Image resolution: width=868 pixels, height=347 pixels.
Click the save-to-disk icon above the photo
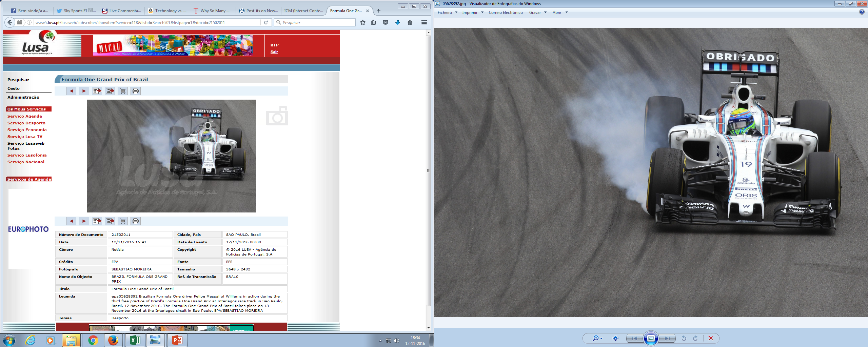[x=110, y=91]
